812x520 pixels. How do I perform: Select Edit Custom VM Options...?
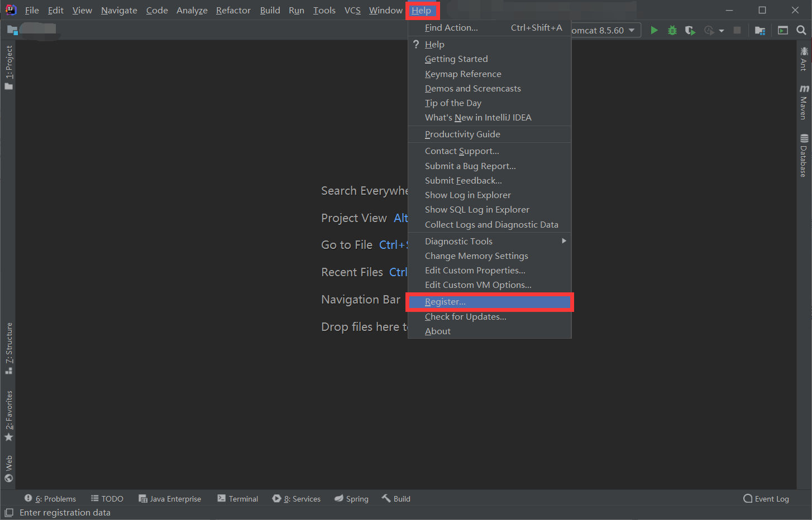coord(490,285)
